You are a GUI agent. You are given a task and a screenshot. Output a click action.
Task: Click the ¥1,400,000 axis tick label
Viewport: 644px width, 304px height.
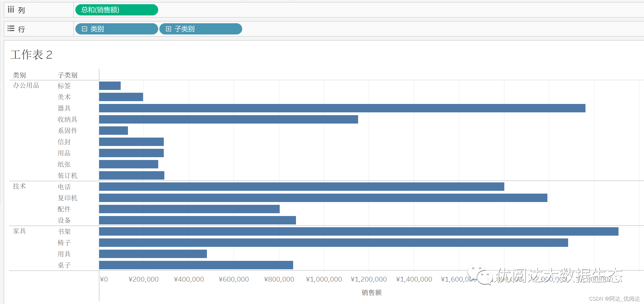tap(414, 279)
